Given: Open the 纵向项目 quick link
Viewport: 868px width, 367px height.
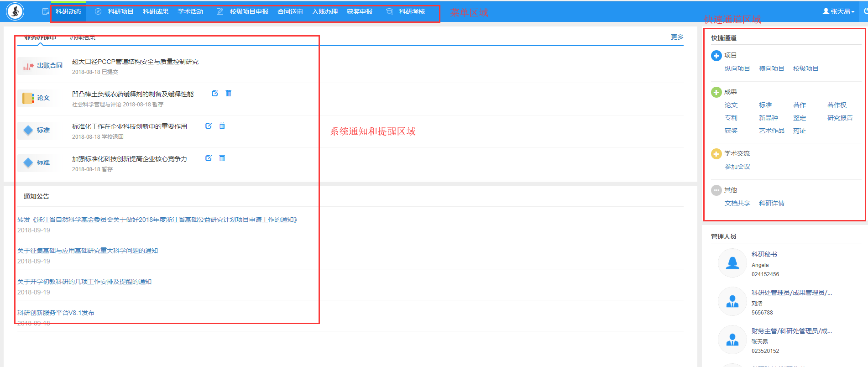Looking at the screenshot, I should pos(737,68).
